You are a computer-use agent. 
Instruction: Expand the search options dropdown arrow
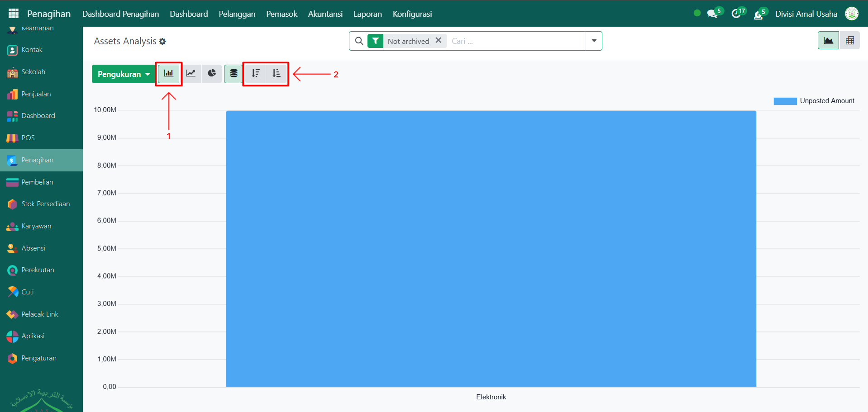click(594, 41)
